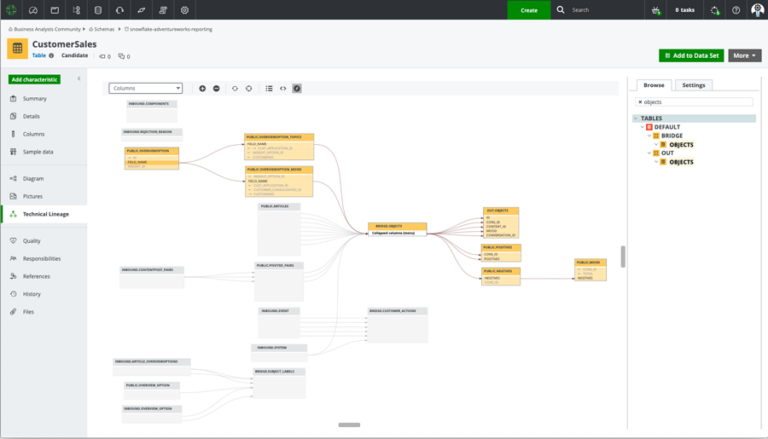Open the settings gear icon in top bar
Viewport: 768px width, 439px height.
click(185, 10)
